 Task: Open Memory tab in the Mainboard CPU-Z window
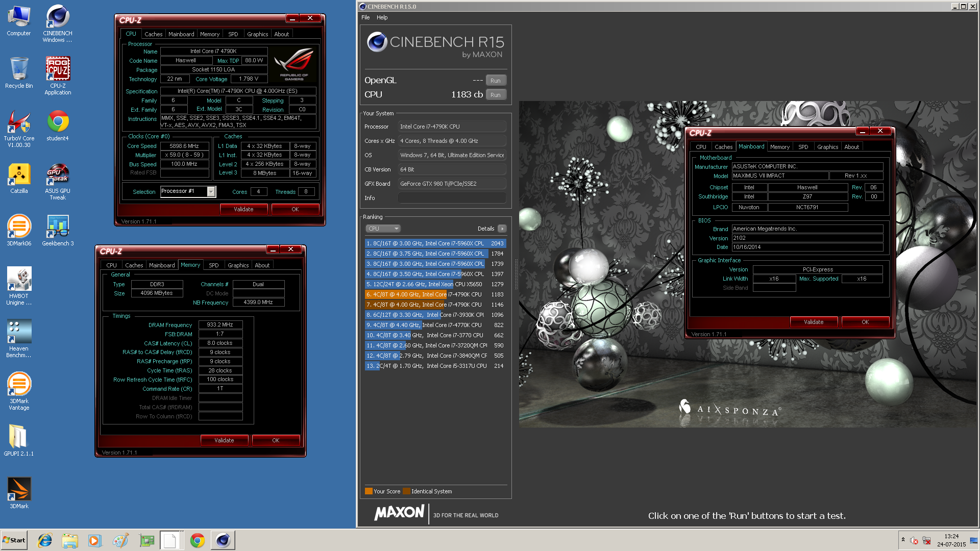point(780,147)
